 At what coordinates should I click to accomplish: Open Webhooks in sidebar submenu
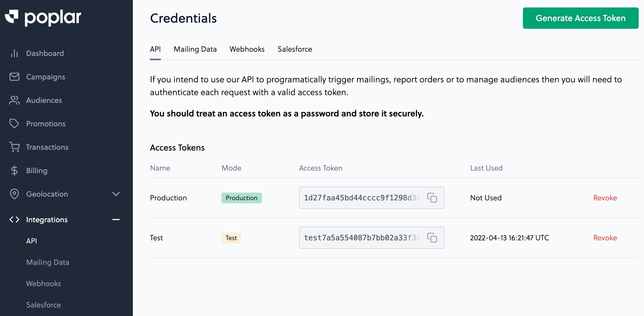tap(43, 284)
